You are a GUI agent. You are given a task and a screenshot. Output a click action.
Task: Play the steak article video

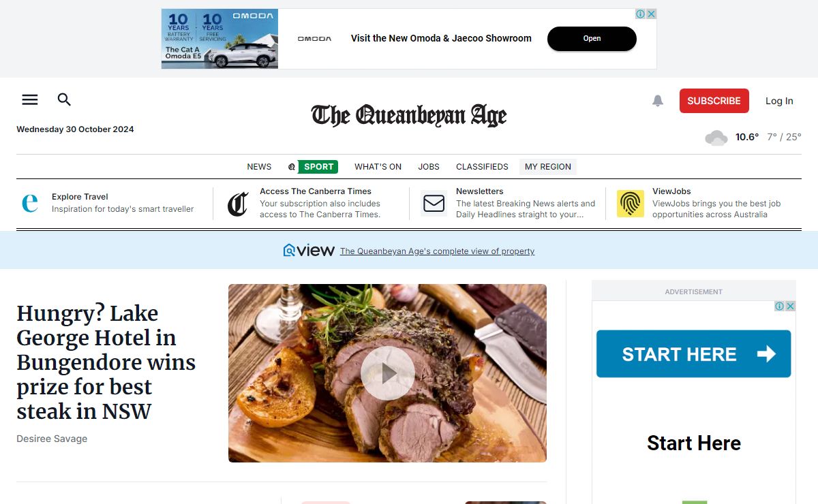pos(388,373)
